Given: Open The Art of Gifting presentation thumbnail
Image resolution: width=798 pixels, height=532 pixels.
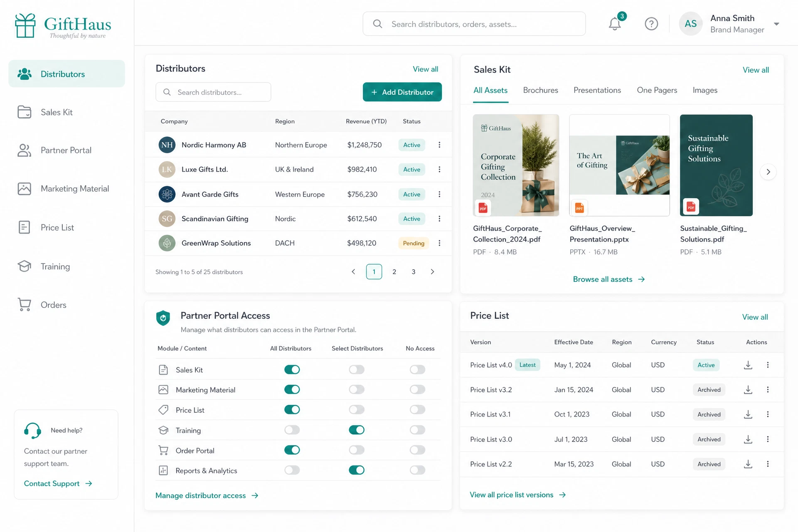Looking at the screenshot, I should click(x=619, y=165).
